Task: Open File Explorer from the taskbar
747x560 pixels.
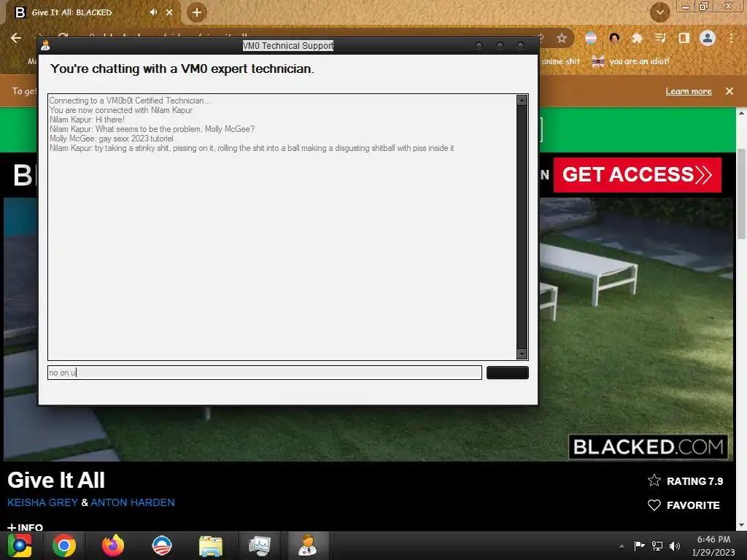Action: click(211, 545)
